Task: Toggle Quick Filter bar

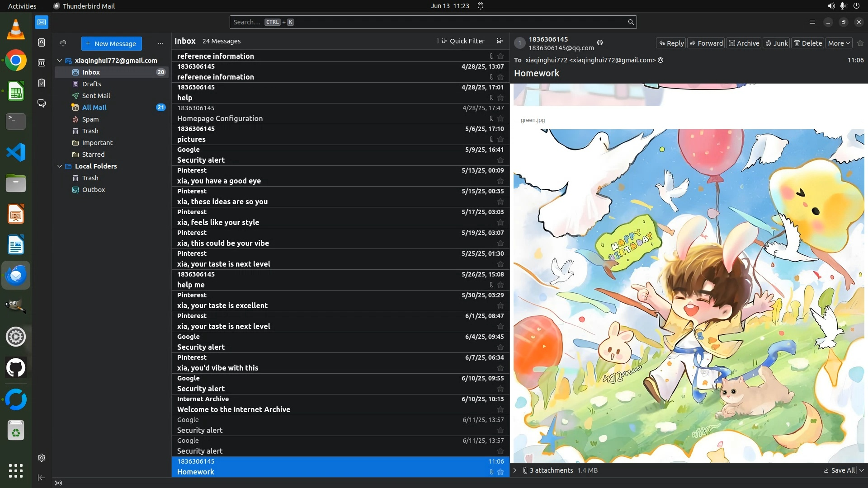Action: click(463, 41)
